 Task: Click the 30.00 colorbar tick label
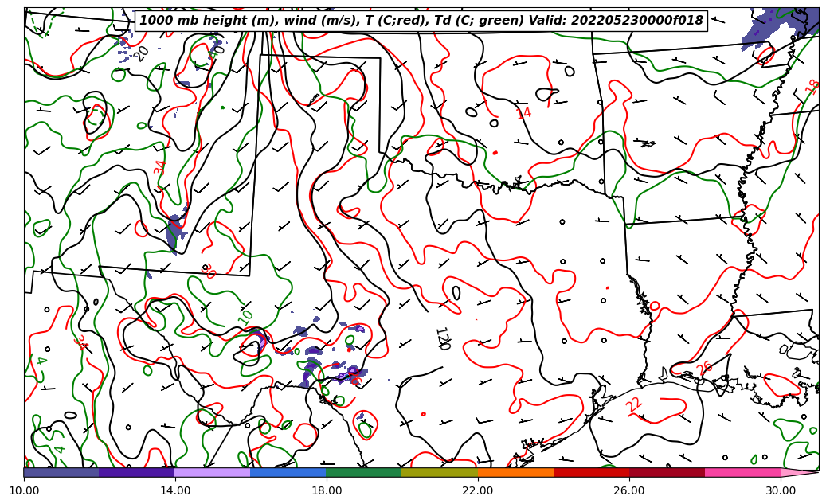pos(781,491)
